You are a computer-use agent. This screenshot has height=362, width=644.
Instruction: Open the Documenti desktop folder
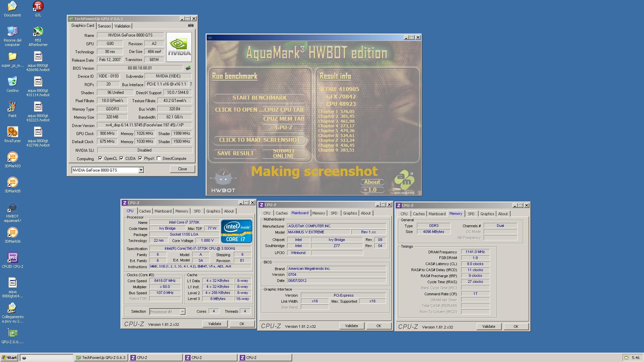tap(12, 9)
